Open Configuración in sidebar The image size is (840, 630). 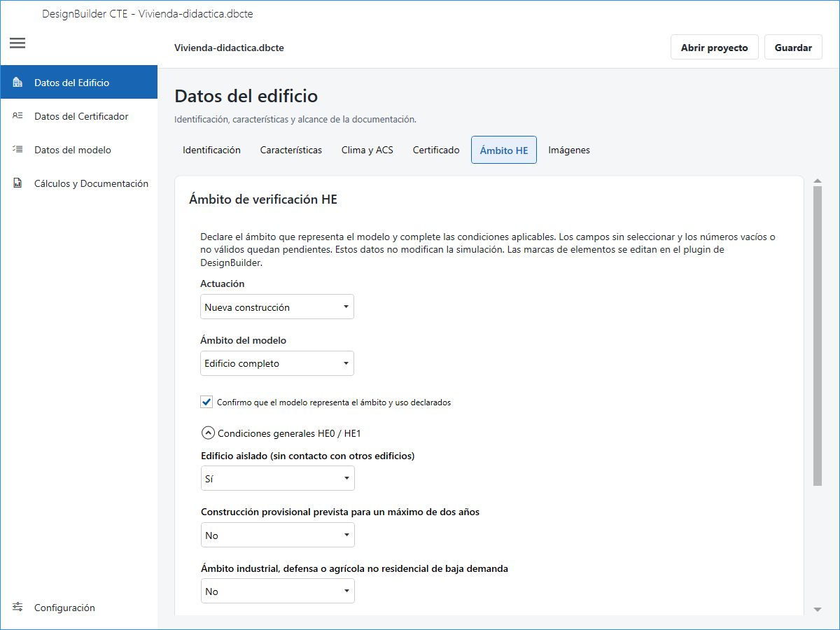[x=79, y=608]
